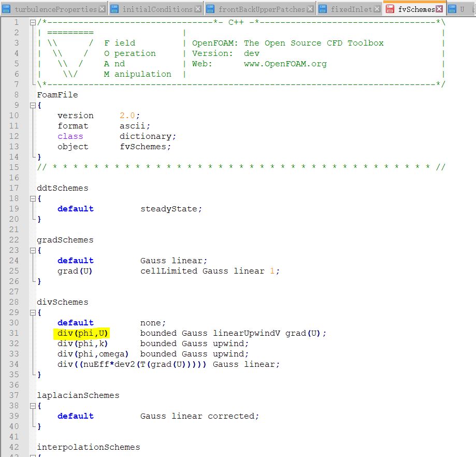Collapse the ddtSchemes block fold marker

click(x=33, y=198)
